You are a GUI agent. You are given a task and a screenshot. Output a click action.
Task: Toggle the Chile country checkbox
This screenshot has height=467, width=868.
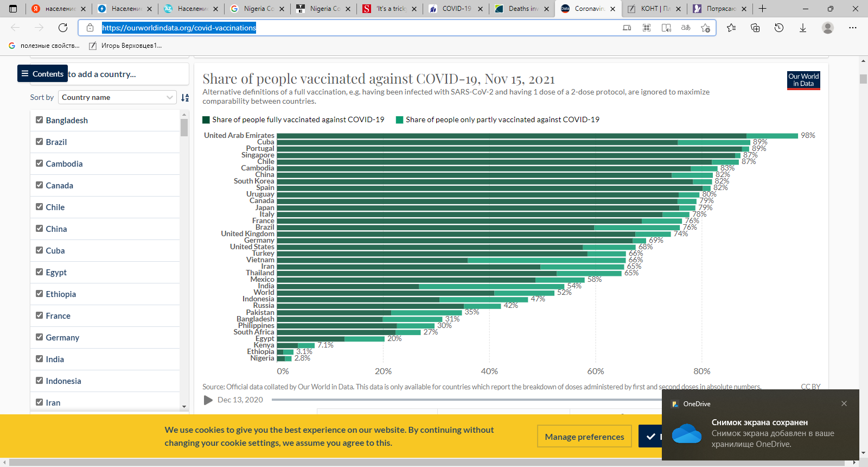[x=40, y=207]
